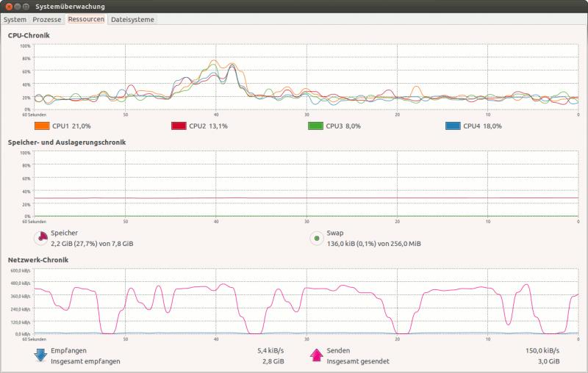Click the blue CPU4 color swatch
588x373 pixels.
[x=453, y=126]
